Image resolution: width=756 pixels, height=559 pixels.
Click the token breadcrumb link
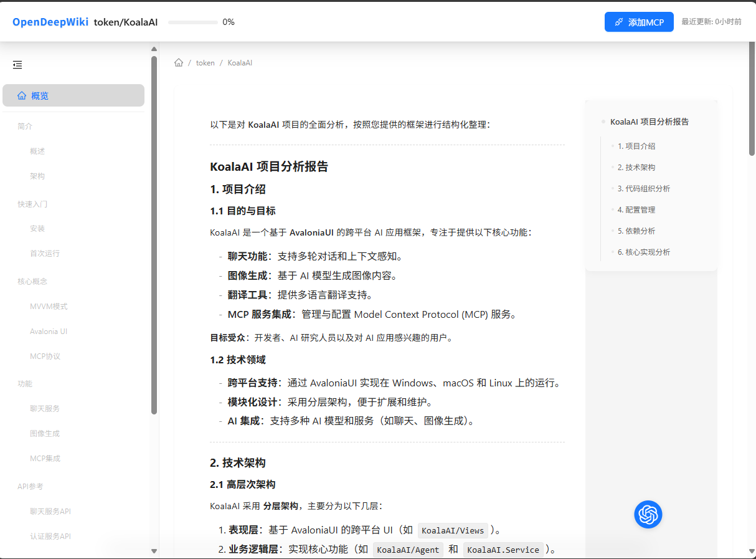pyautogui.click(x=205, y=63)
